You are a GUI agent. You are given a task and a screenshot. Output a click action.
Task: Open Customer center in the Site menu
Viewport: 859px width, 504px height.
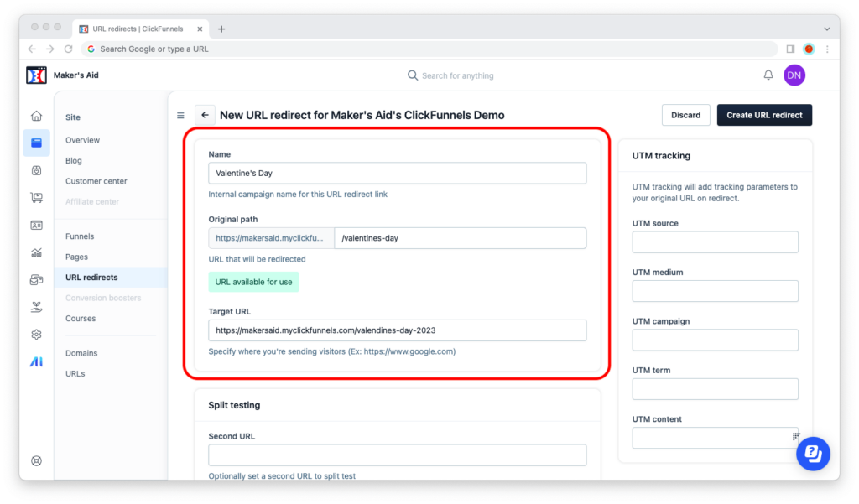click(96, 181)
